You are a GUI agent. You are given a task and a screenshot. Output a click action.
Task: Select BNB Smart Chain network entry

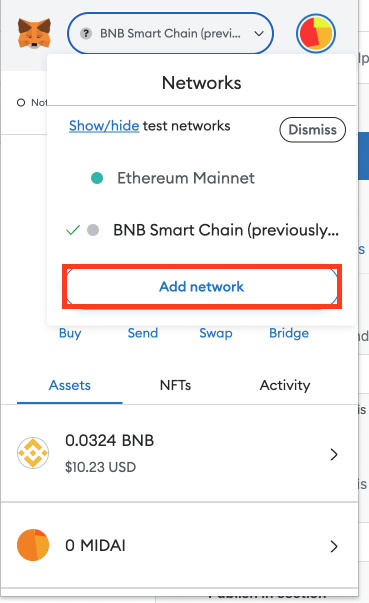[226, 230]
